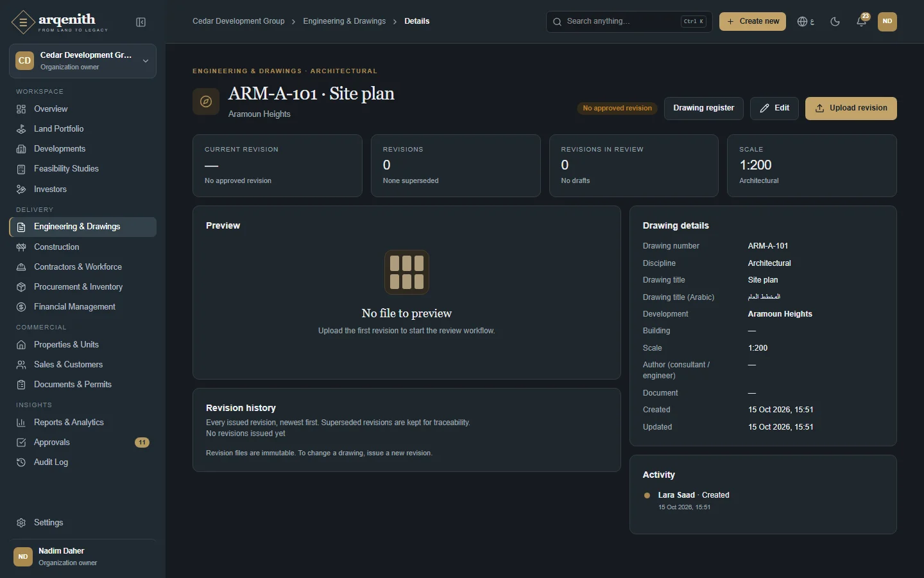Click the Investors icon
This screenshot has height=578, width=924.
(21, 189)
